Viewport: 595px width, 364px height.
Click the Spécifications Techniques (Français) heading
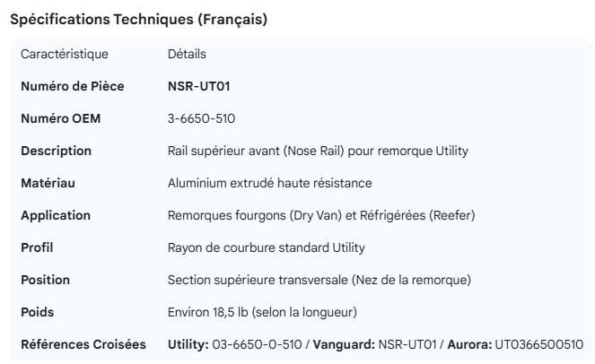[x=137, y=20]
